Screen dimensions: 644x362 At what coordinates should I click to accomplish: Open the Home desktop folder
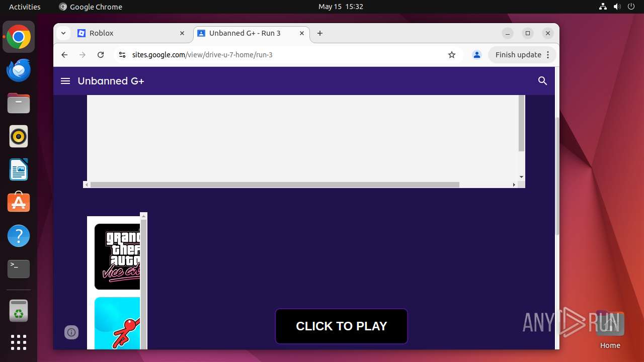point(610,329)
